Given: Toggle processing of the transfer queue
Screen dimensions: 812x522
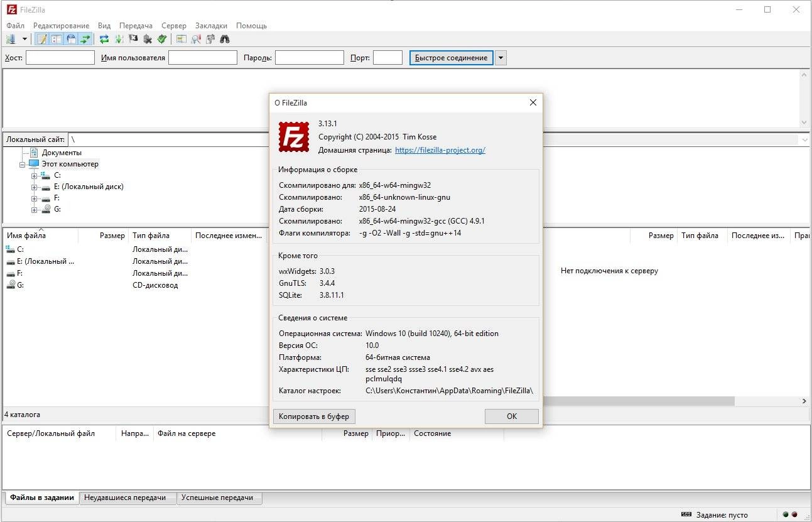Looking at the screenshot, I should coord(119,39).
